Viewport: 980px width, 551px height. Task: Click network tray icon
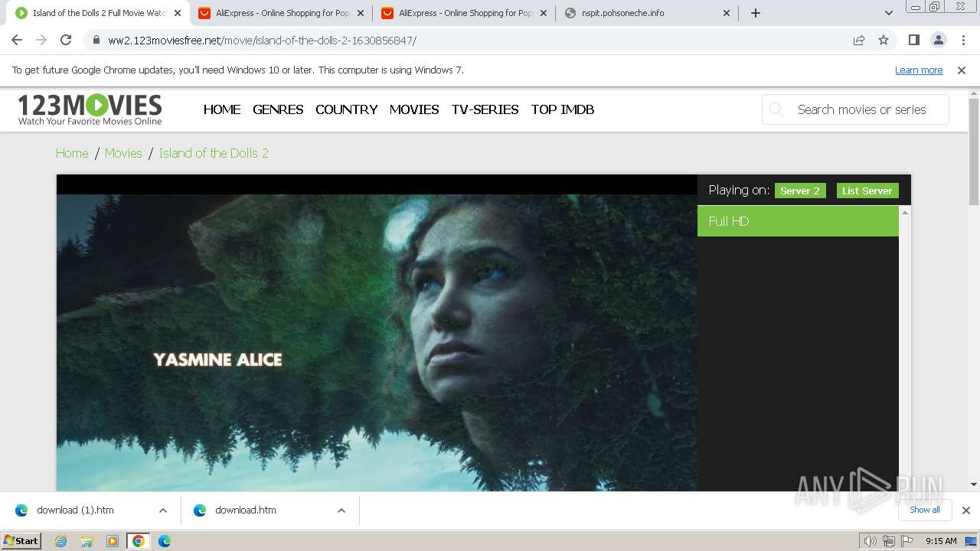(889, 541)
